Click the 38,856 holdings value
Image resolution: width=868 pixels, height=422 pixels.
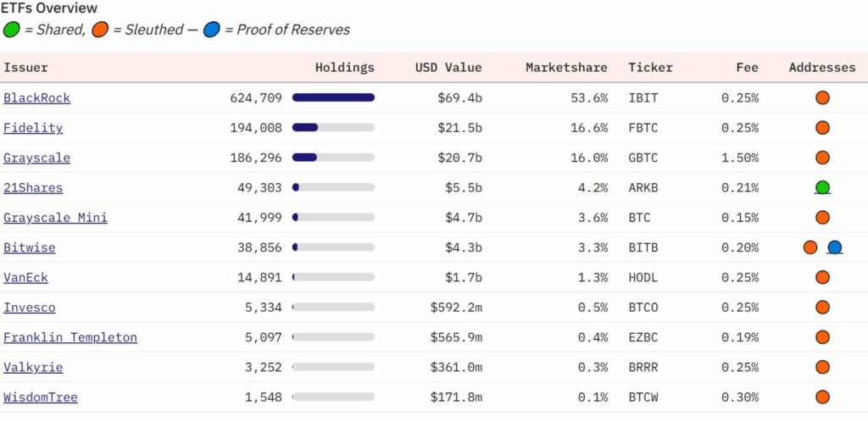pyautogui.click(x=259, y=247)
